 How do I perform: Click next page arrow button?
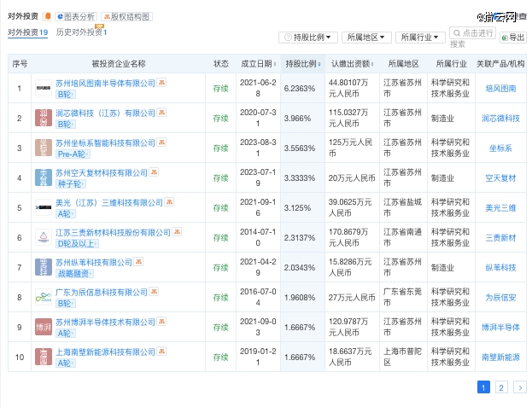(520, 387)
